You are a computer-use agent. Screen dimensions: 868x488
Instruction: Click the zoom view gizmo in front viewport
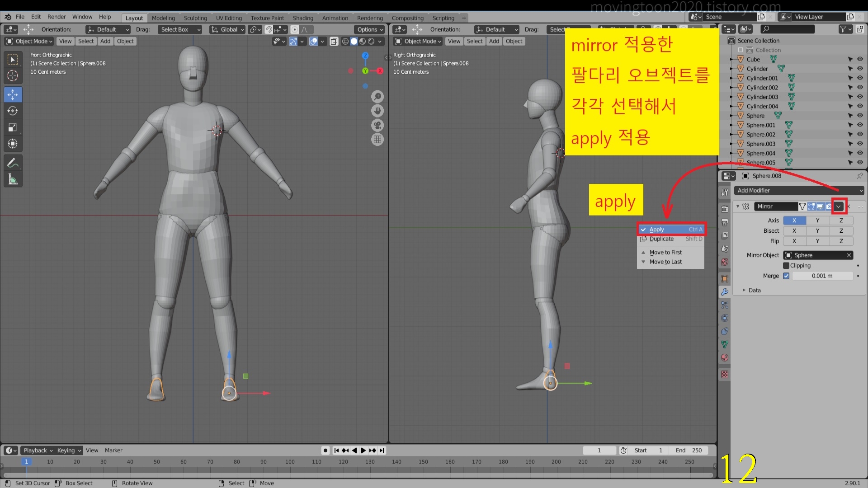(377, 96)
